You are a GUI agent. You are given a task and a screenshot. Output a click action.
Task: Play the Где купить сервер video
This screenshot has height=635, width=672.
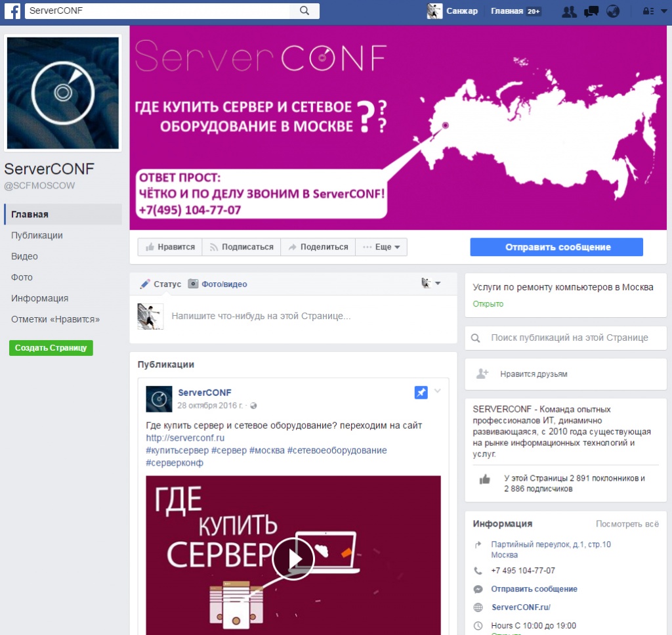(x=293, y=559)
